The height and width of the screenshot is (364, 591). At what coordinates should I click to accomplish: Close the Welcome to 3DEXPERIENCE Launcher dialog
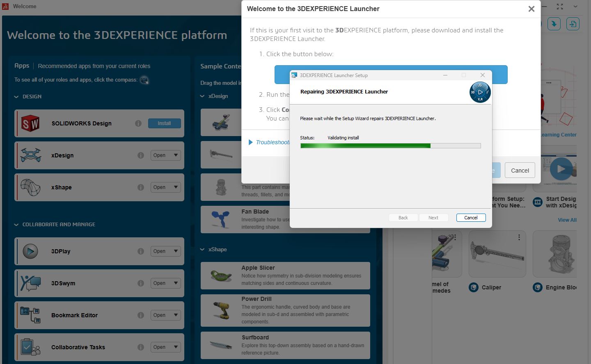coord(531,9)
